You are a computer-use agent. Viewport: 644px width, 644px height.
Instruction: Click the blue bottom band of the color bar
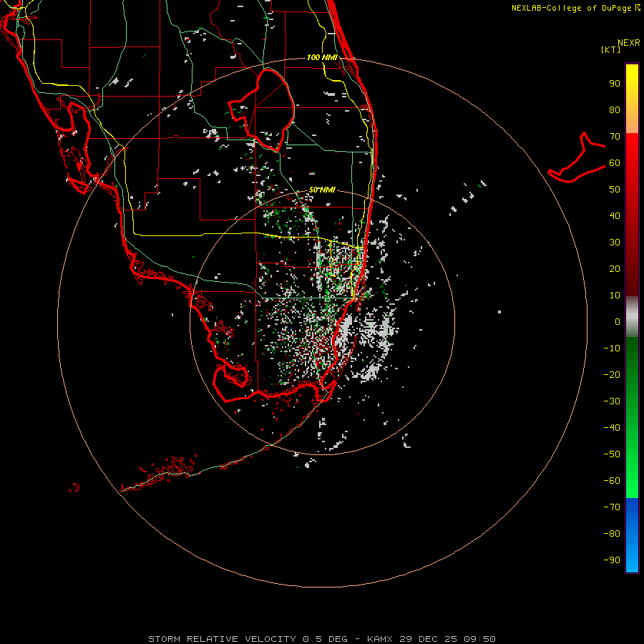tap(632, 535)
